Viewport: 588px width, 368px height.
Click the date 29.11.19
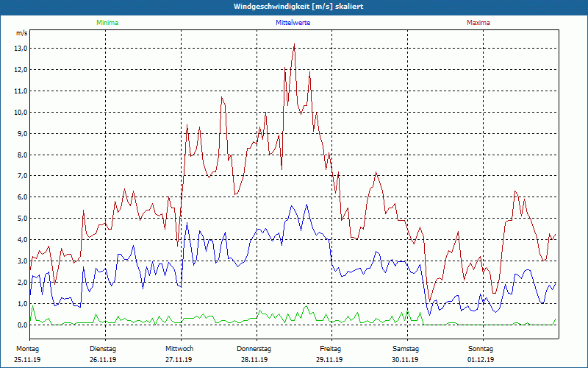[329, 360]
